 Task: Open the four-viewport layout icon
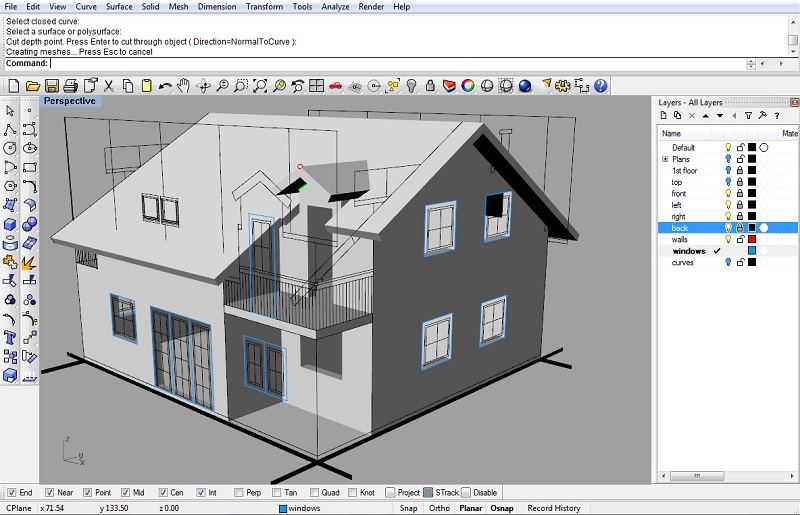point(316,86)
